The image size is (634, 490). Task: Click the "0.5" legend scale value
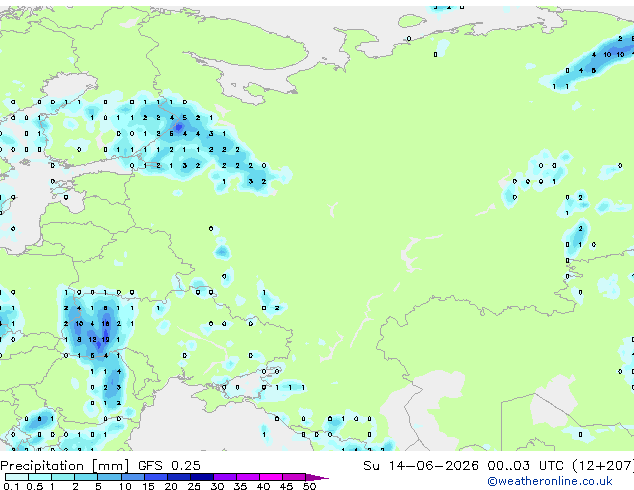coord(34,486)
